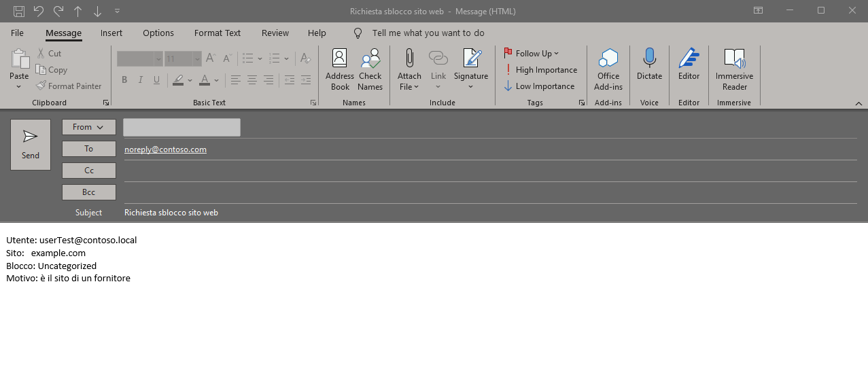The width and height of the screenshot is (868, 373).
Task: Select the Message ribbon tab
Action: 63,33
